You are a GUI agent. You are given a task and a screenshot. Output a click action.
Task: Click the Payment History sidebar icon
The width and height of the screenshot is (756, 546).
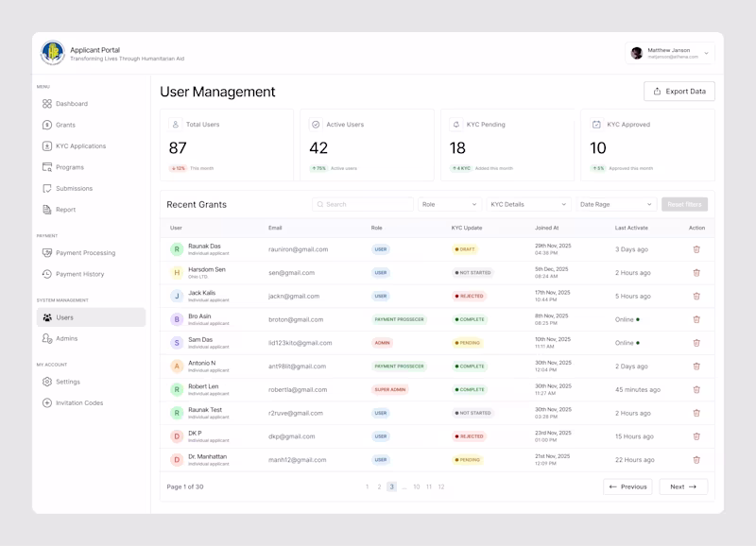(x=46, y=274)
